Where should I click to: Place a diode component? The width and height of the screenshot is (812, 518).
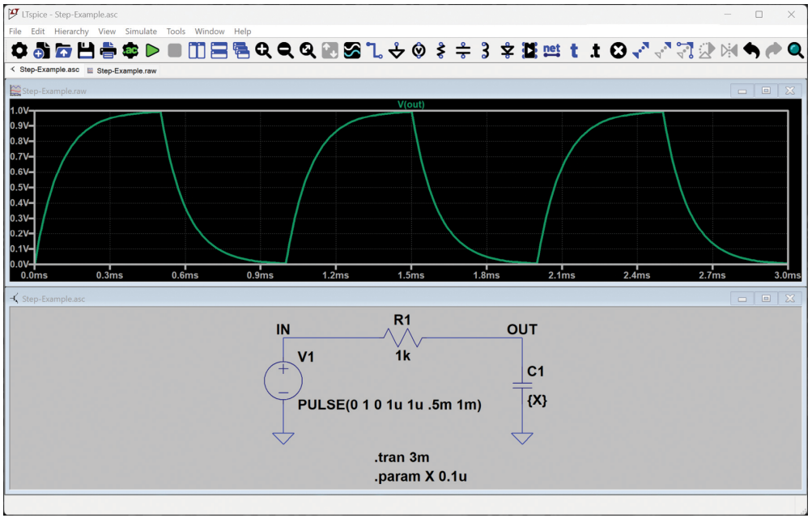coord(508,51)
